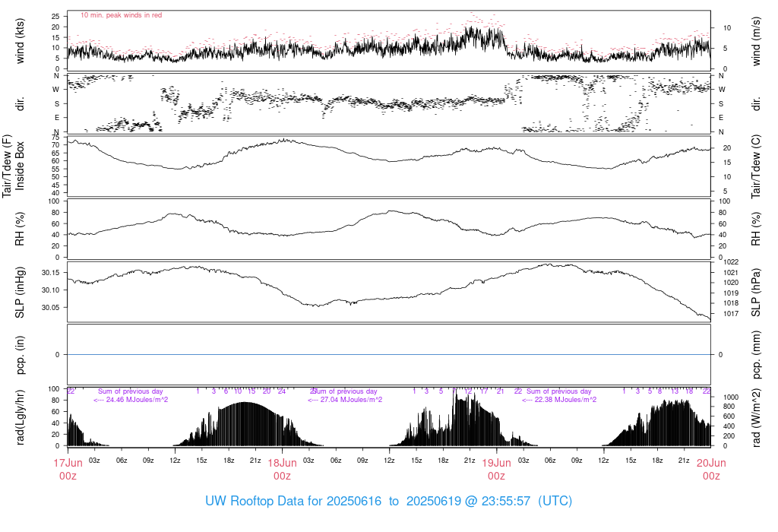This screenshot has width=778, height=532.
Task: Click the '30.10' pressure tick value
Action: coord(51,290)
